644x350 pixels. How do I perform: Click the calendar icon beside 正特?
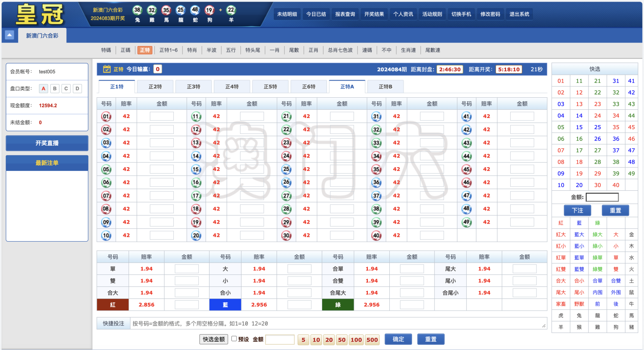coord(107,69)
